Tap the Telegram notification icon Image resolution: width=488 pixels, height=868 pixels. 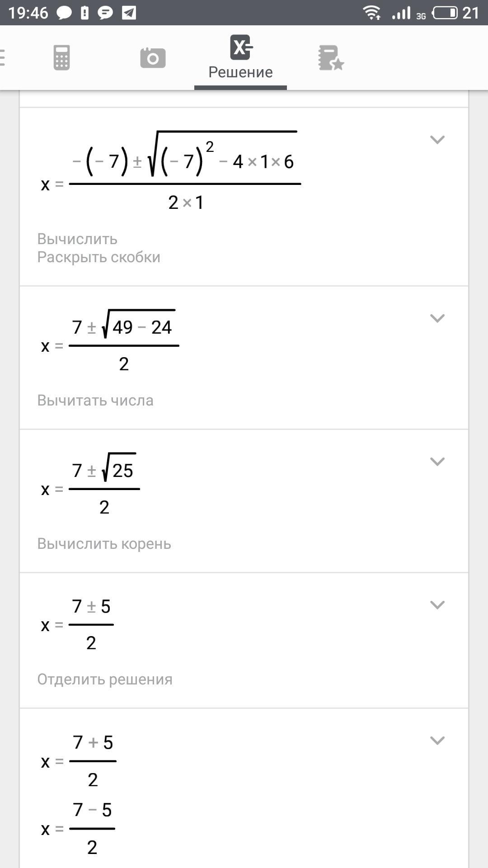[x=129, y=13]
